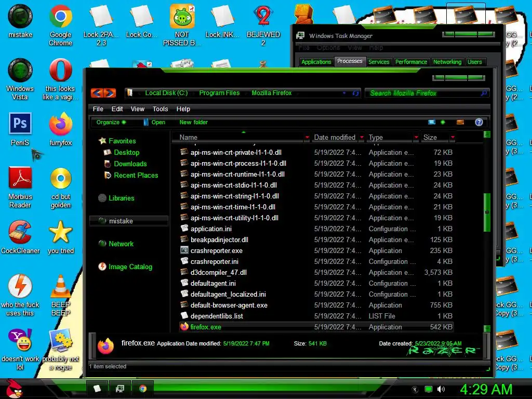
Task: Open the Google Chrome desktop icon
Action: click(x=60, y=25)
